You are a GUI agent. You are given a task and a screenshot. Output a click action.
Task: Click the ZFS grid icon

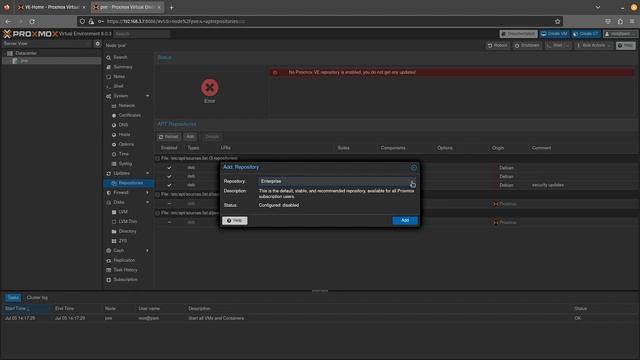[114, 241]
